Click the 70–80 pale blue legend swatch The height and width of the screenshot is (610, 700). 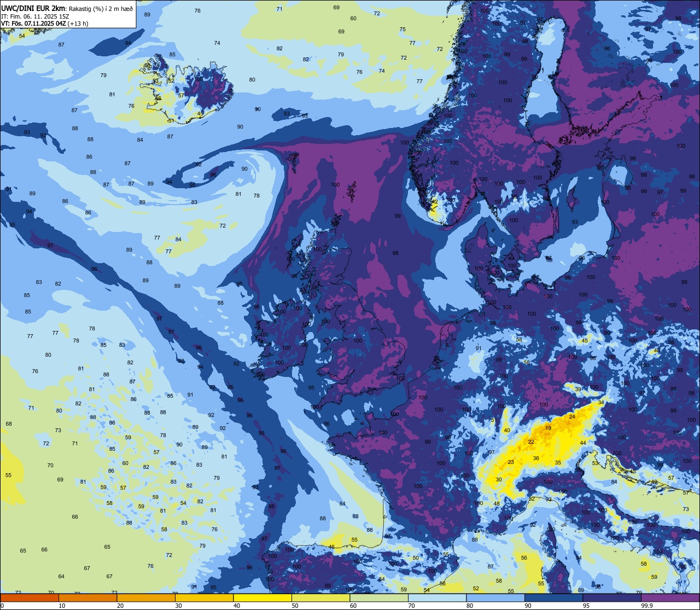(x=437, y=598)
